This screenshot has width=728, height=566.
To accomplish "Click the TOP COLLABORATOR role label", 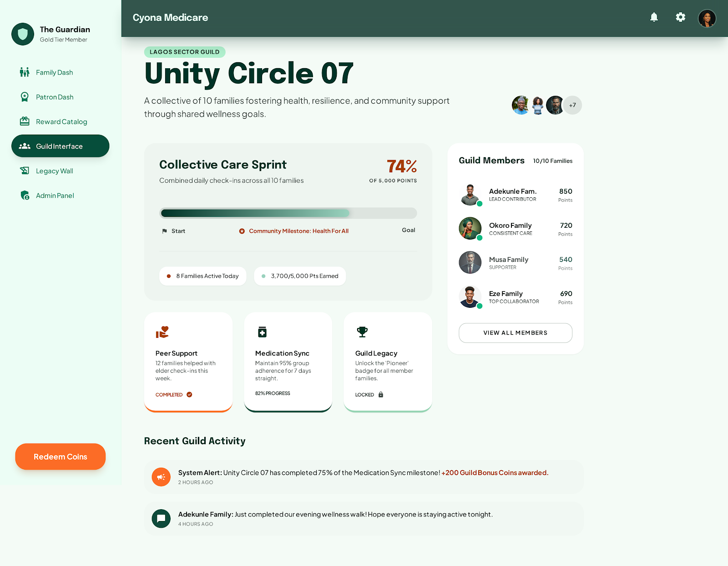I will 514,301.
